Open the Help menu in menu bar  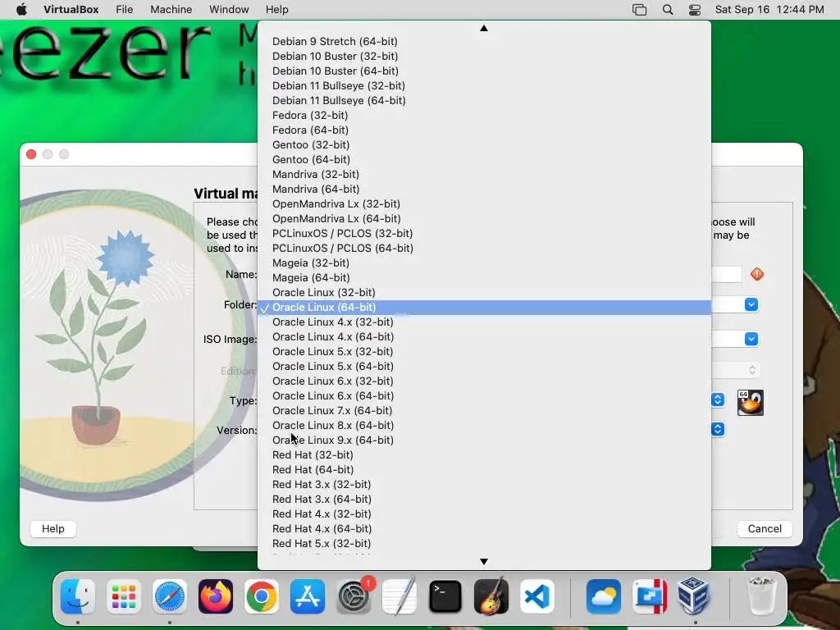click(277, 10)
